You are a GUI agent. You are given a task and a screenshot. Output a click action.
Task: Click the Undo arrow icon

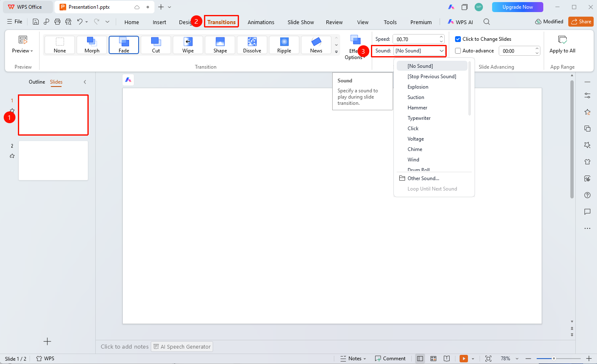point(80,22)
